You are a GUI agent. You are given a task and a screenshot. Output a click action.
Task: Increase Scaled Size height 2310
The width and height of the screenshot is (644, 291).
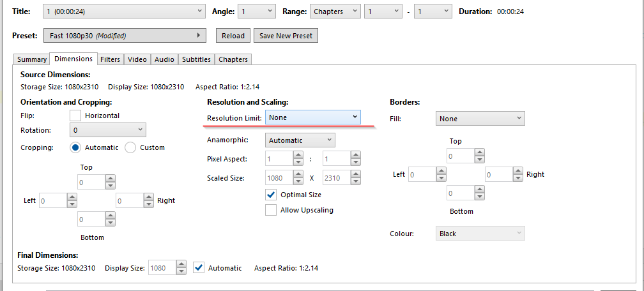[356, 174]
